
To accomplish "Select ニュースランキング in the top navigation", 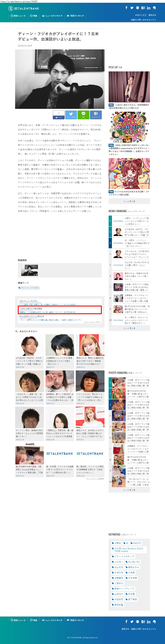I will point(52,16).
